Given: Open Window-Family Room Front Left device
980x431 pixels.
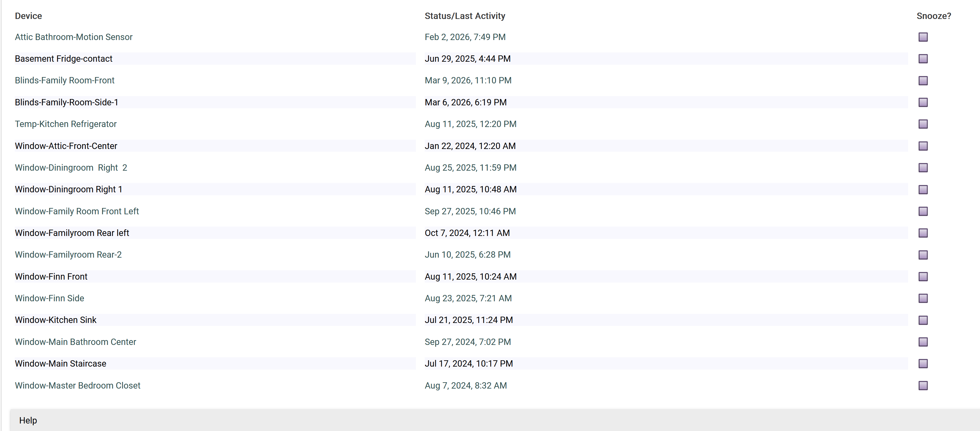Looking at the screenshot, I should (x=76, y=211).
